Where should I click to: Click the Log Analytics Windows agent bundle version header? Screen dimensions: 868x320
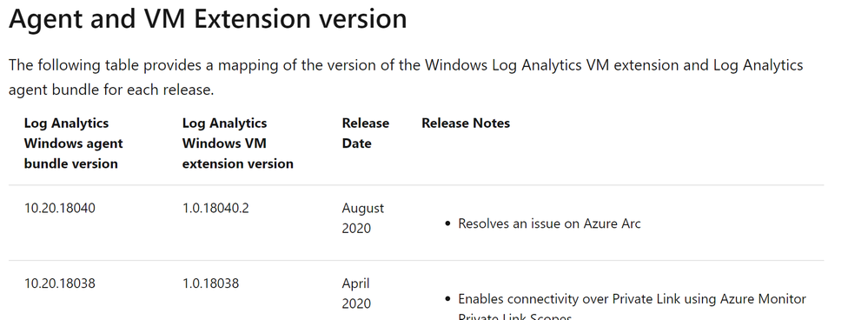tap(74, 143)
